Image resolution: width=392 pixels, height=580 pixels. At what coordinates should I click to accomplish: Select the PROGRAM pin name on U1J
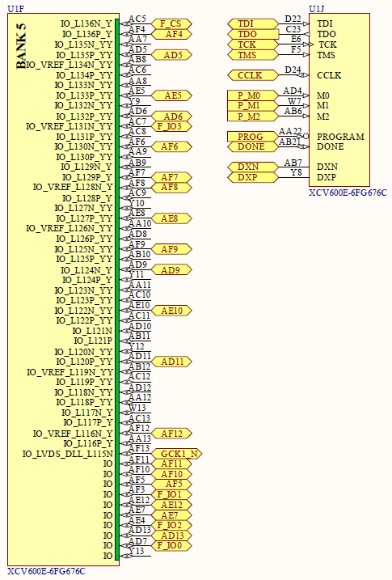coord(340,137)
